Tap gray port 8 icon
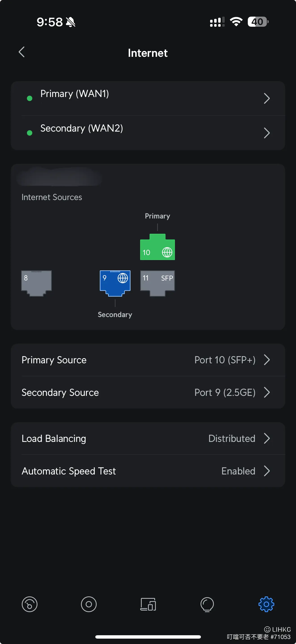Screen dimensions: 296x644 tap(36, 283)
